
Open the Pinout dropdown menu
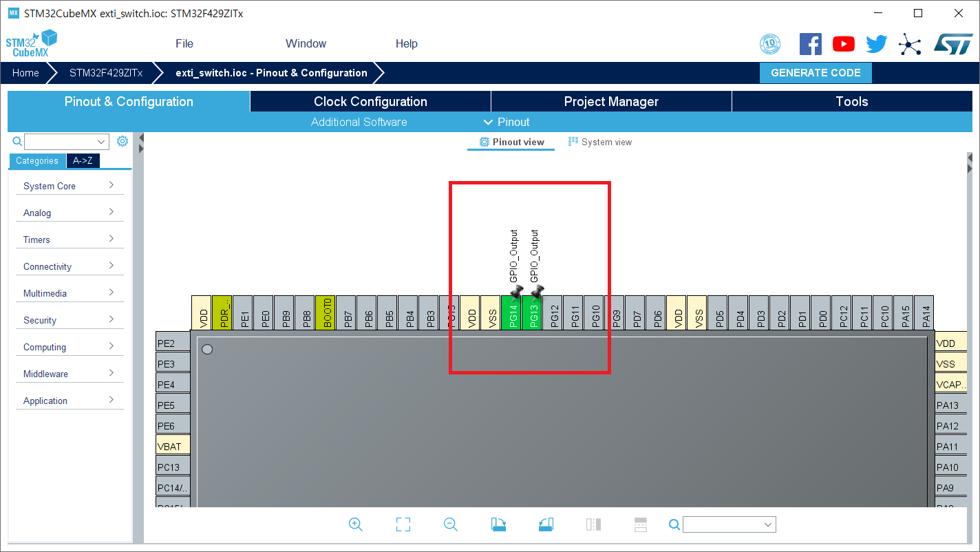[x=507, y=122]
